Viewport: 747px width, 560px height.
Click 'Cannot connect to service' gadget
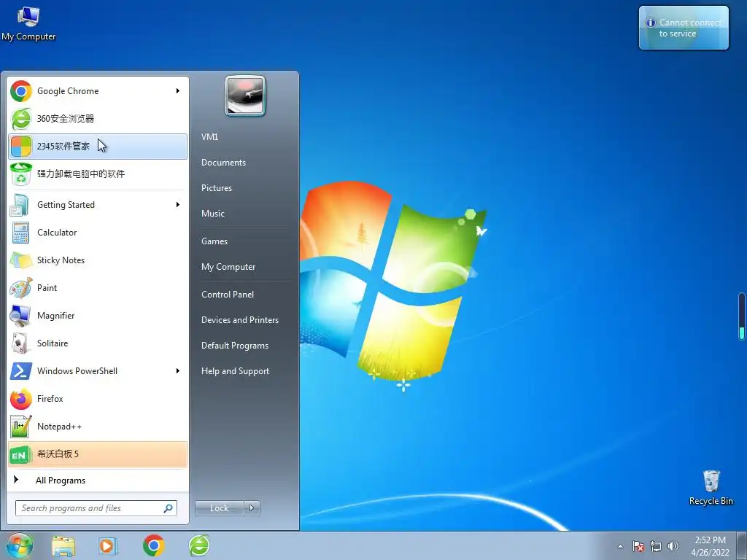(x=684, y=28)
